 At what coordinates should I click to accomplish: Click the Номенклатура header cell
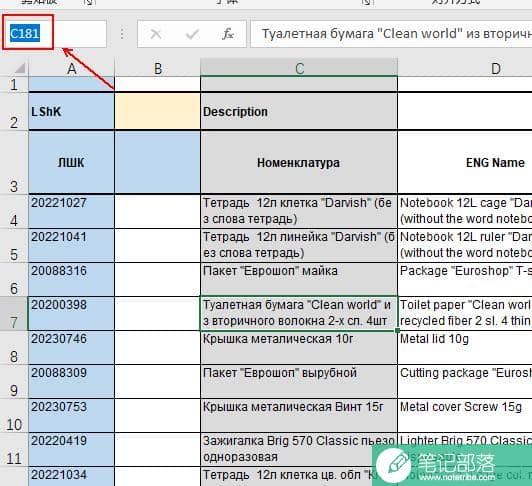click(299, 163)
